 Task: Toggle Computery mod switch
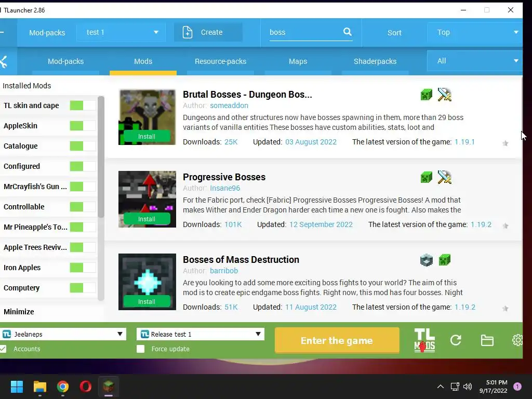[83, 288]
